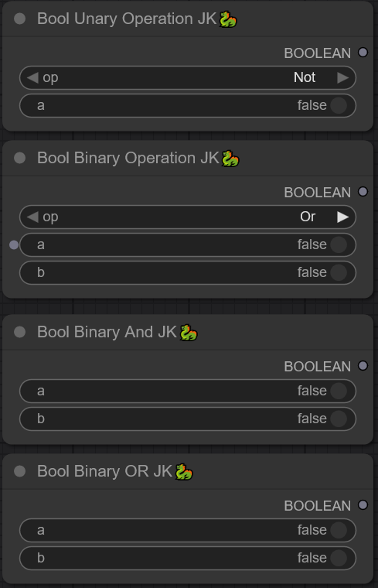Select next op after 'Not' using right arrow
Image resolution: width=378 pixels, height=588 pixels.
(x=342, y=77)
